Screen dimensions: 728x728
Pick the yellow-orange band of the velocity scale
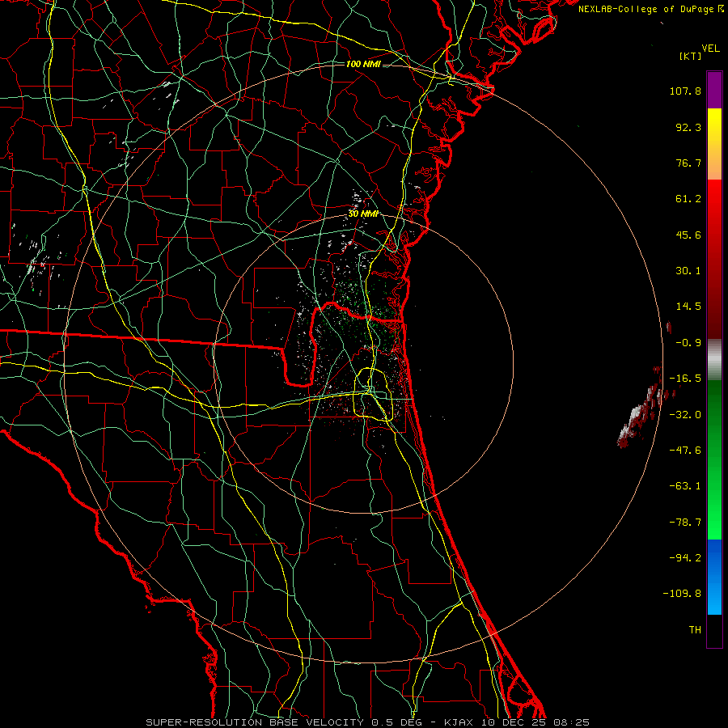(x=714, y=144)
